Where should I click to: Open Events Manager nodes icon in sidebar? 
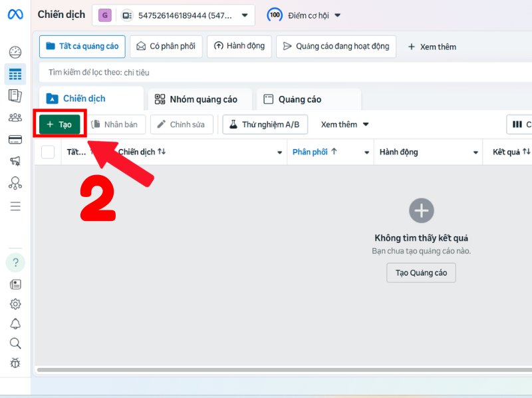point(15,183)
